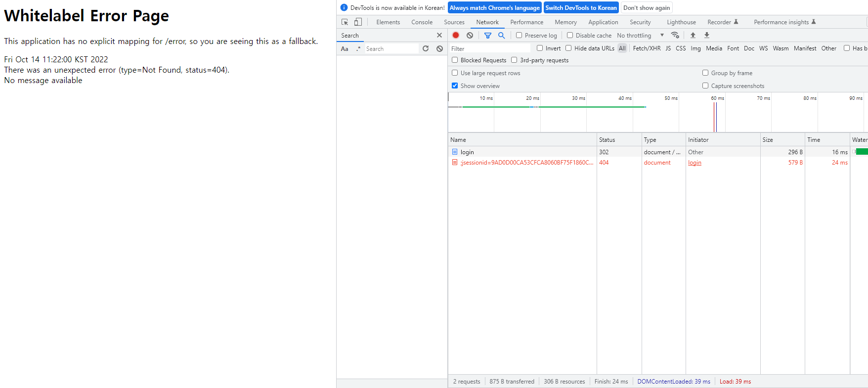Enable Use large request rows
Viewport: 868px width, 388px height.
click(x=455, y=73)
